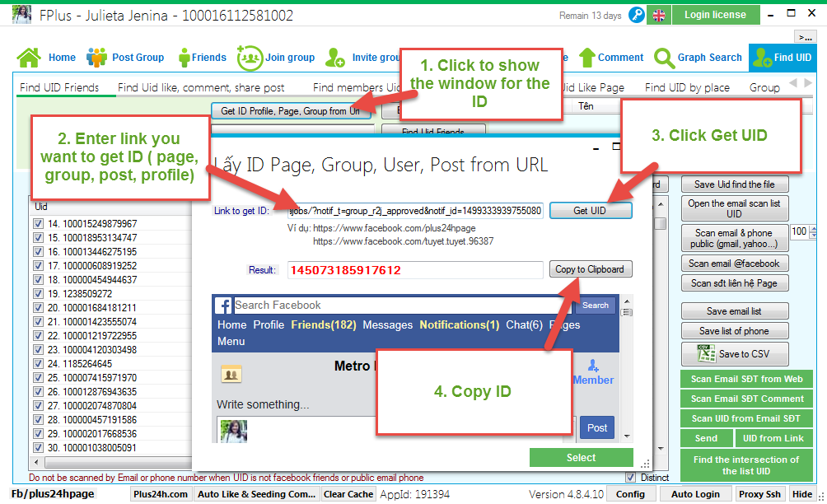827x504 pixels.
Task: Toggle checkbox for UID 100015249879967
Action: [38, 223]
